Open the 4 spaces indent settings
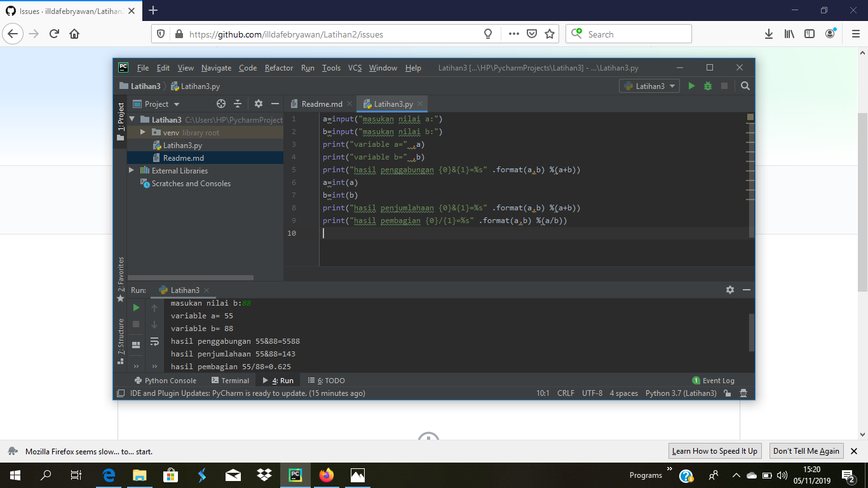The width and height of the screenshot is (868, 488). [x=624, y=393]
